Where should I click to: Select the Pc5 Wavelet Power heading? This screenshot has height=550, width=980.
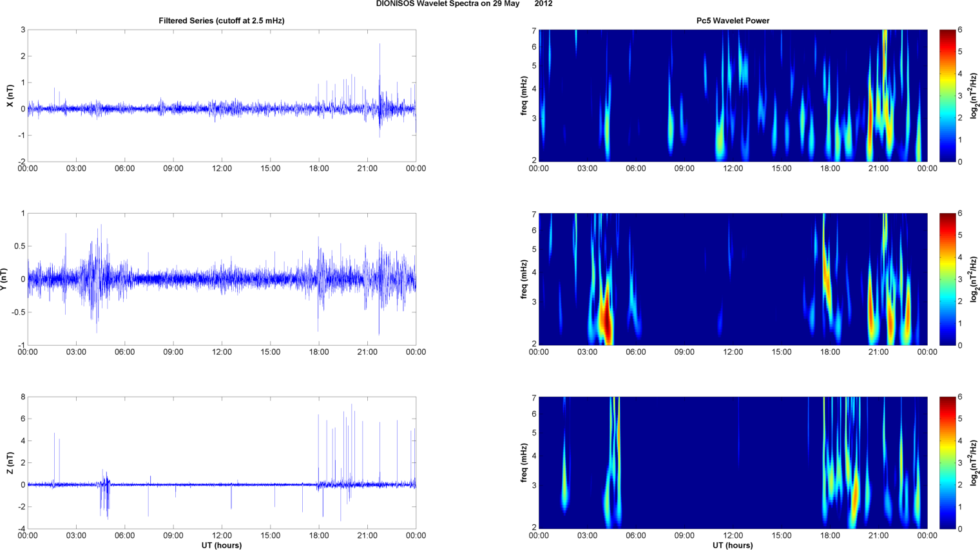733,21
